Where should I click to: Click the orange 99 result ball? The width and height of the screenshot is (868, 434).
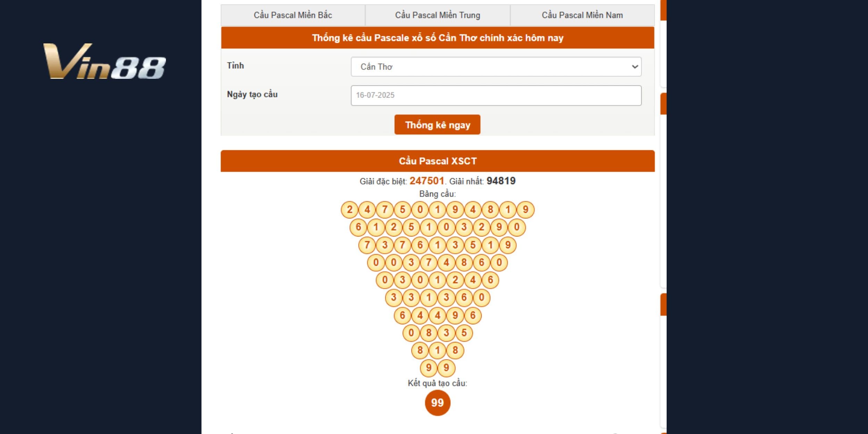click(x=437, y=403)
